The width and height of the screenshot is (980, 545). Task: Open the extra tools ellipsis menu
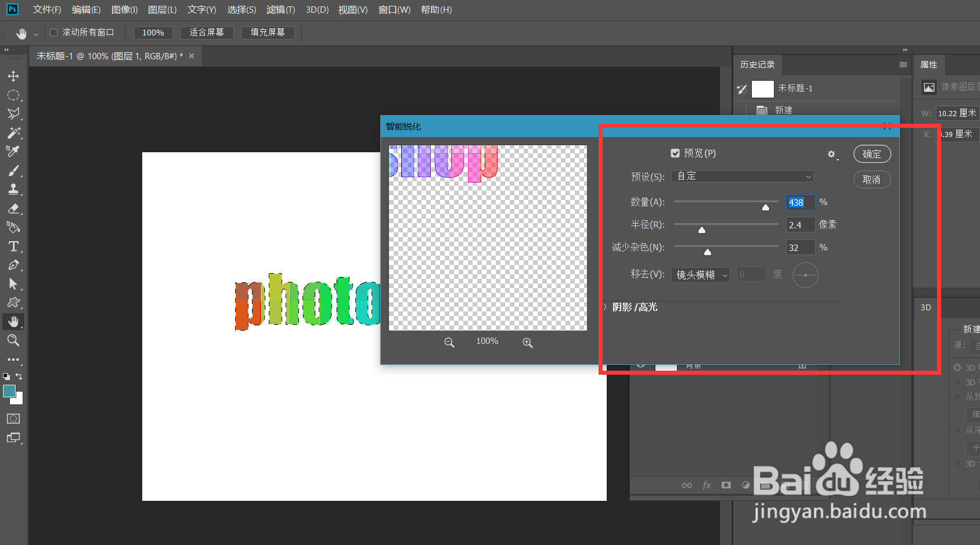pyautogui.click(x=13, y=360)
